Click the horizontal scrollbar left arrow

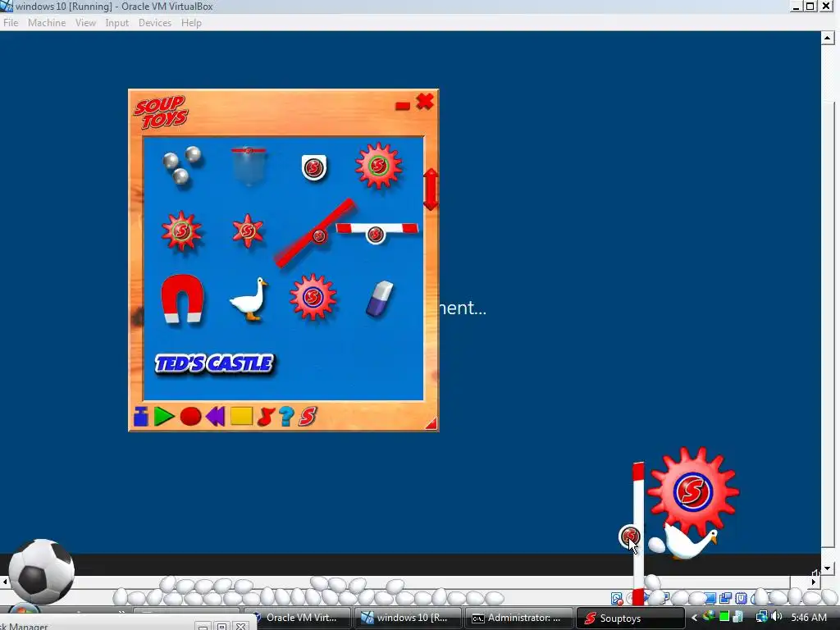click(5, 582)
